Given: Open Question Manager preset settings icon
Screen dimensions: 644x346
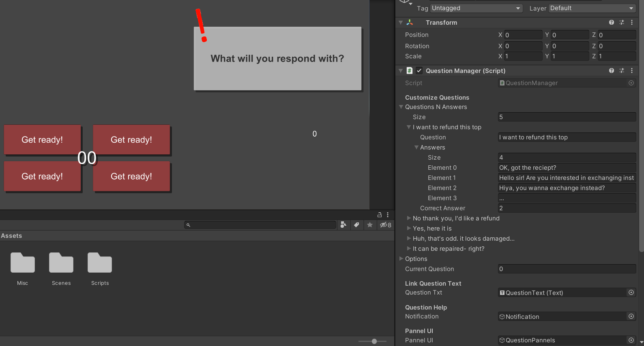Looking at the screenshot, I should pyautogui.click(x=622, y=70).
